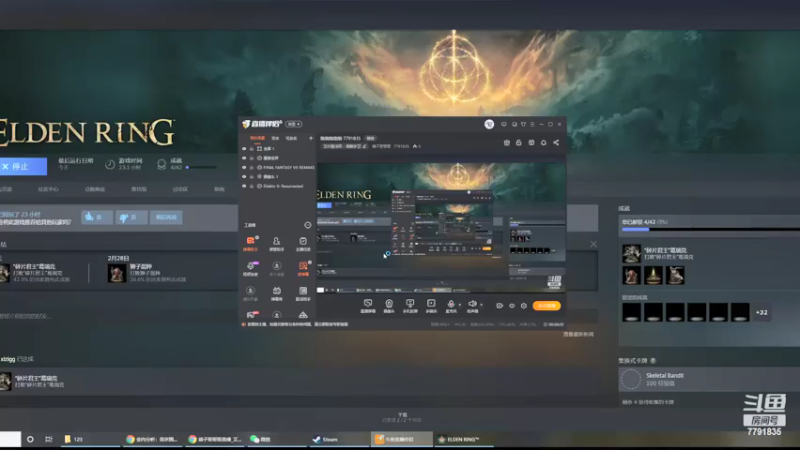This screenshot has width=800, height=450.
Task: Select Diablo II Resurrected source row
Action: pyautogui.click(x=278, y=186)
